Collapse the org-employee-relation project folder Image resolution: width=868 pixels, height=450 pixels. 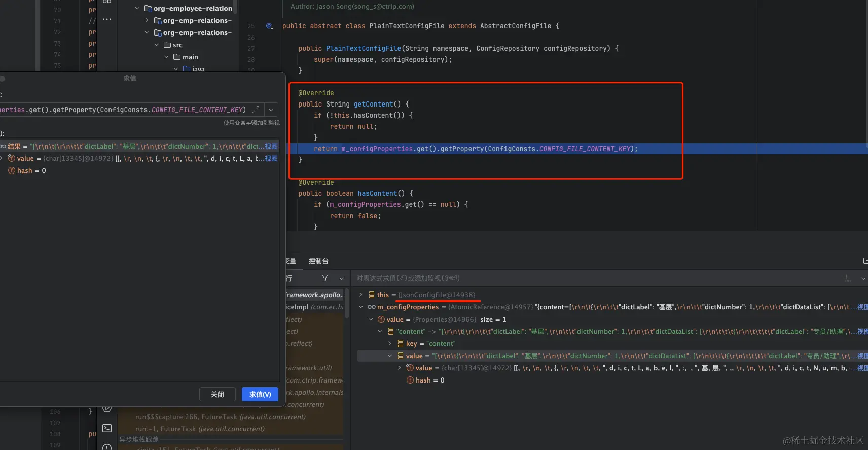[x=137, y=8]
